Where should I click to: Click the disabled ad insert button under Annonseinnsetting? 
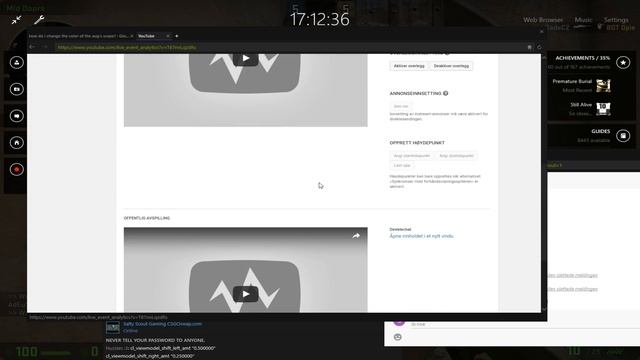[401, 106]
